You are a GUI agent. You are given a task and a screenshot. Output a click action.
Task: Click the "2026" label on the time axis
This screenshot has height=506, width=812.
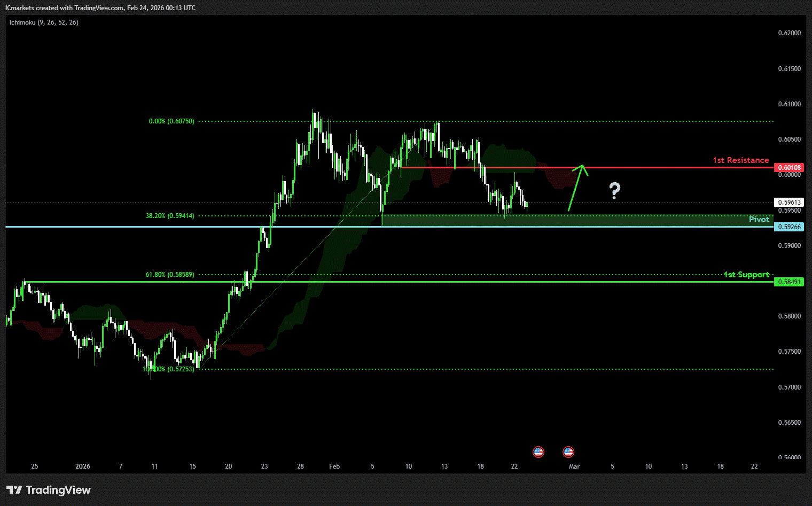(83, 466)
